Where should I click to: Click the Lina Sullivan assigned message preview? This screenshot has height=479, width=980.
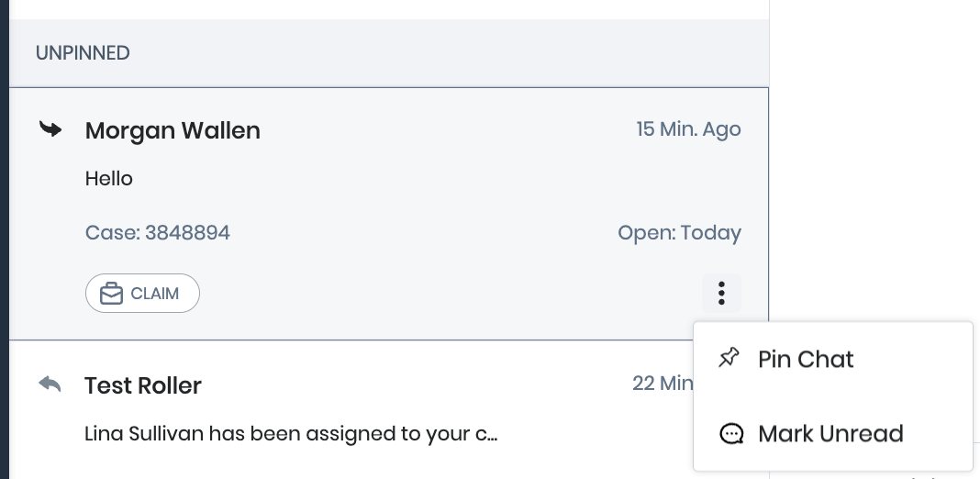click(291, 433)
